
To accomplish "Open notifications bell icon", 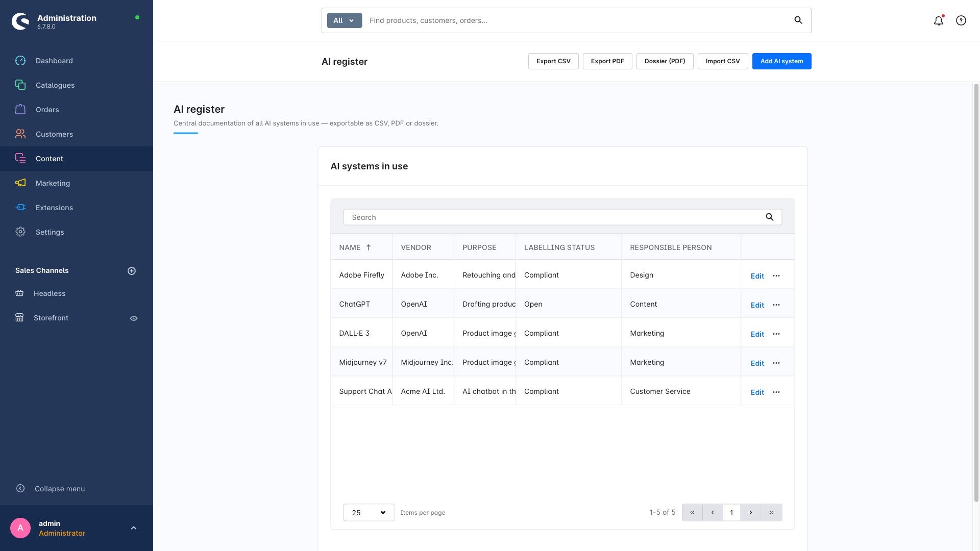I will (938, 20).
